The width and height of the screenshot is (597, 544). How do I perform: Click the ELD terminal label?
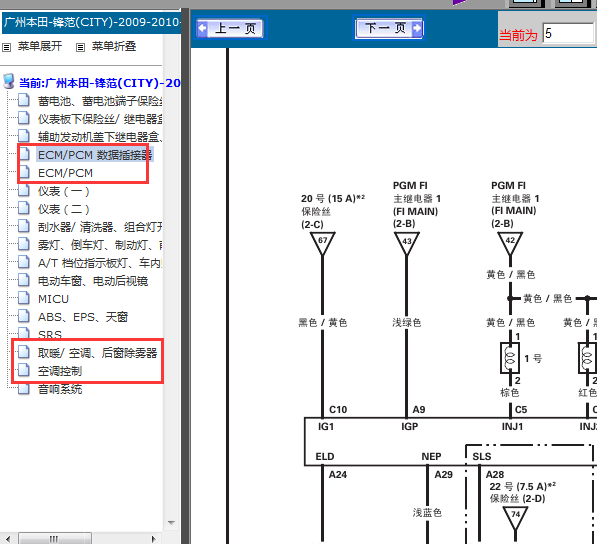(x=325, y=456)
